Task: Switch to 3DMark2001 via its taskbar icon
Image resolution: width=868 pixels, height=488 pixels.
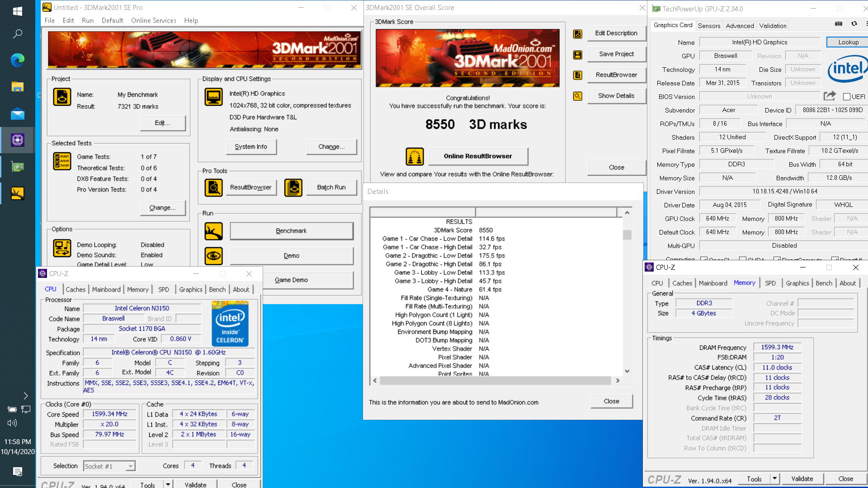Action: click(18, 193)
